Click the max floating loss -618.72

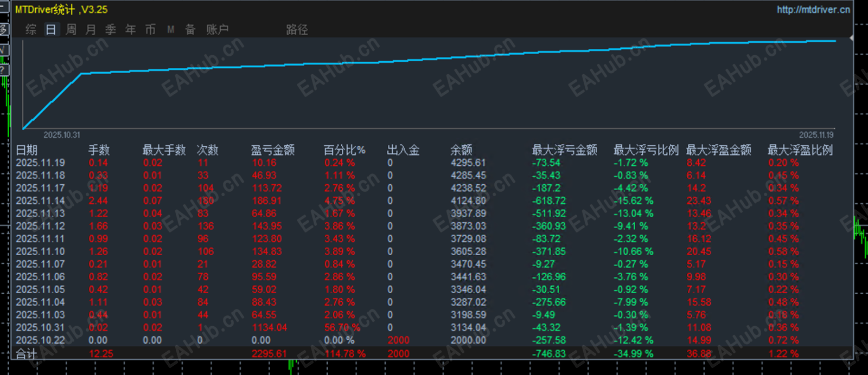click(549, 201)
